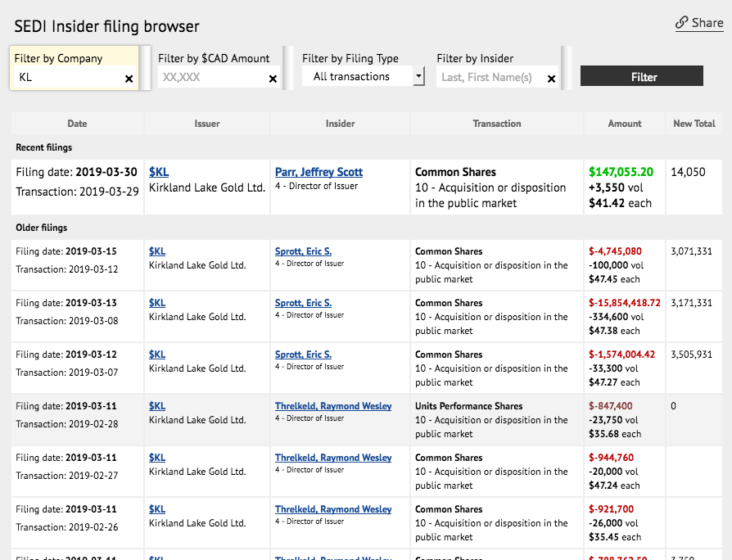The height and width of the screenshot is (560, 732).
Task: Open Threlkeld link in Units Performance Shares row
Action: (x=333, y=406)
